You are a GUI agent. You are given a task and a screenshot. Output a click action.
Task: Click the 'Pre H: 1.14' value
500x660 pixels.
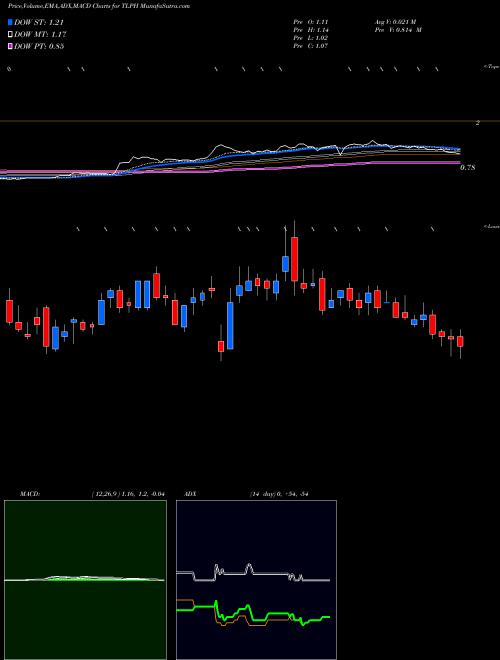coord(311,30)
